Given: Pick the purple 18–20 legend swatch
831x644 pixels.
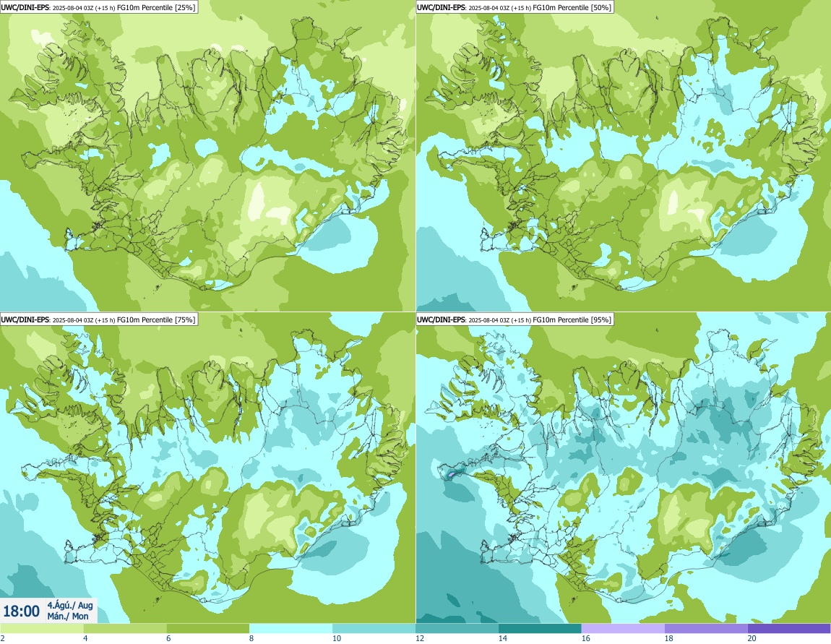Looking at the screenshot, I should point(707,629).
